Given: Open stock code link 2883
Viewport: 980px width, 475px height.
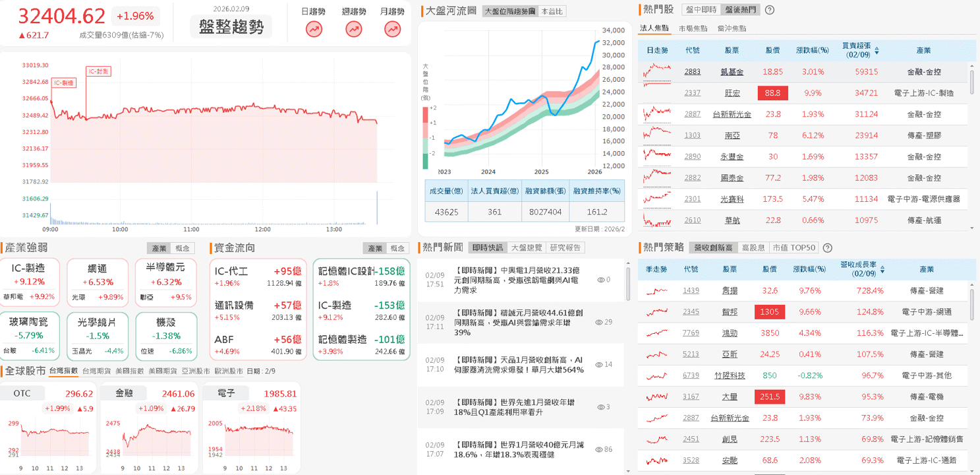Looking at the screenshot, I should pyautogui.click(x=692, y=72).
